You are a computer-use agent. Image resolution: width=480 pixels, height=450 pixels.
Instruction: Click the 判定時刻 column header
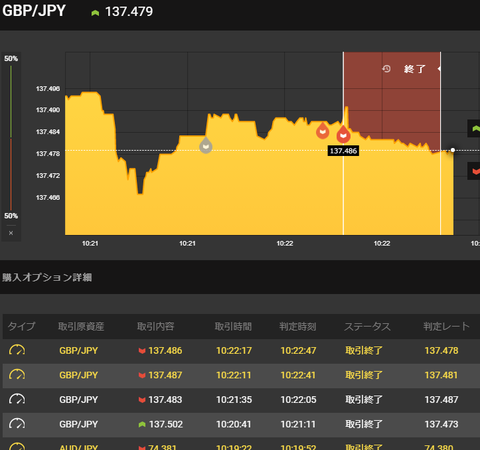(x=298, y=326)
